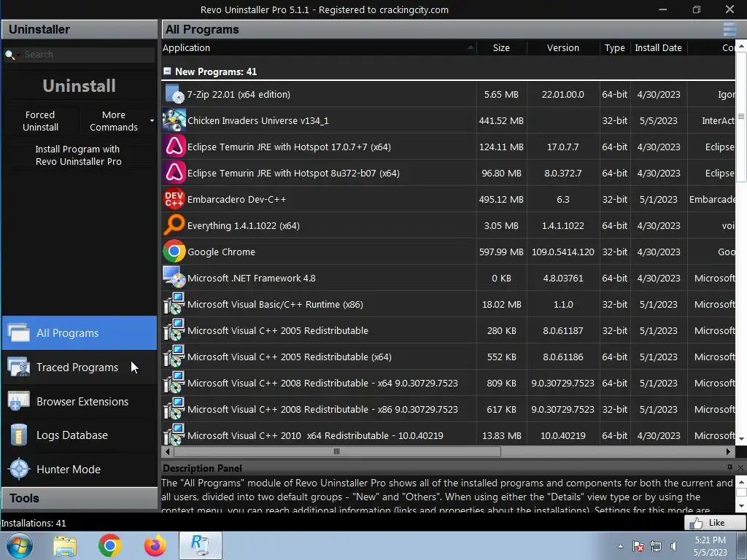Collapse the New Programs group
The width and height of the screenshot is (747, 560).
click(x=167, y=71)
